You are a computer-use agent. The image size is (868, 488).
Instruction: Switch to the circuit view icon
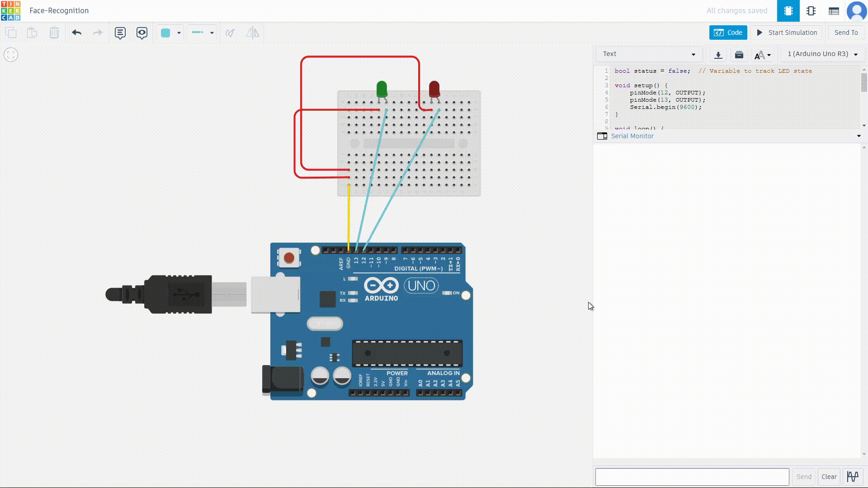pyautogui.click(x=788, y=11)
